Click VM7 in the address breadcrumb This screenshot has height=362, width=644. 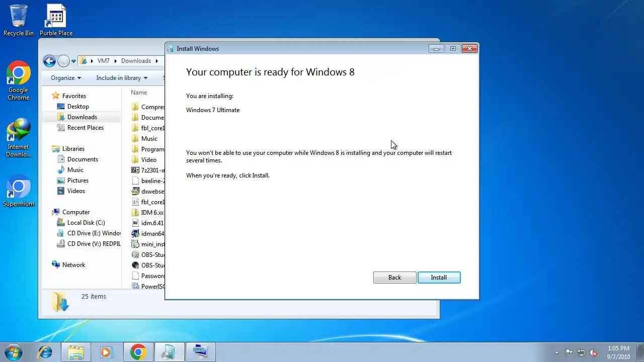[103, 61]
